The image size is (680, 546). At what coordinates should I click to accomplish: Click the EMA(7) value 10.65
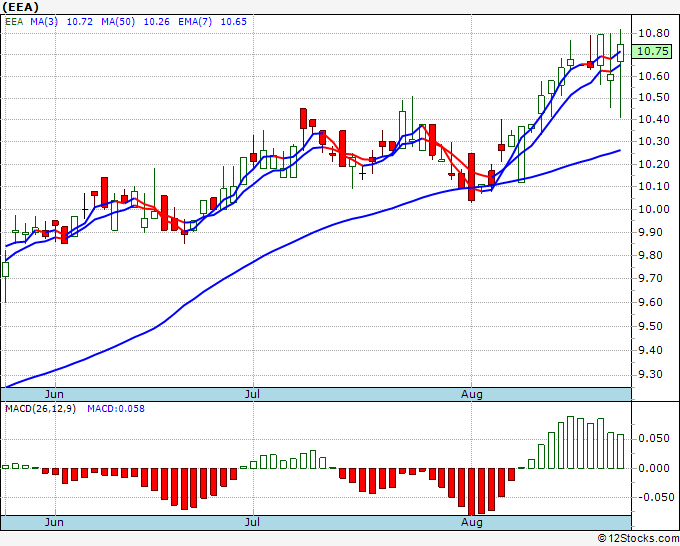tap(234, 22)
